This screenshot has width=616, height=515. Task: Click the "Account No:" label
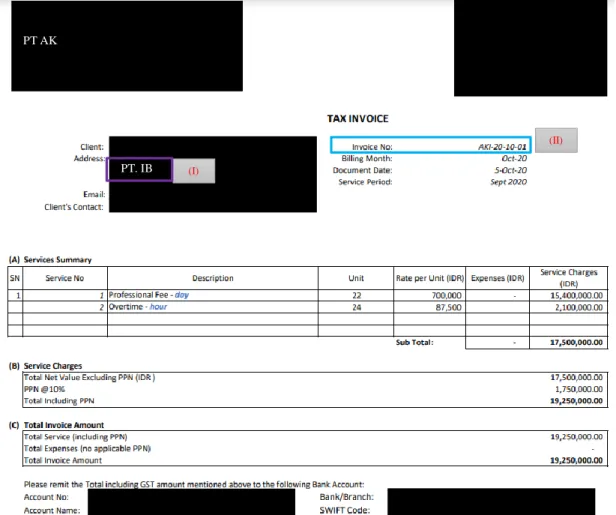[46, 497]
